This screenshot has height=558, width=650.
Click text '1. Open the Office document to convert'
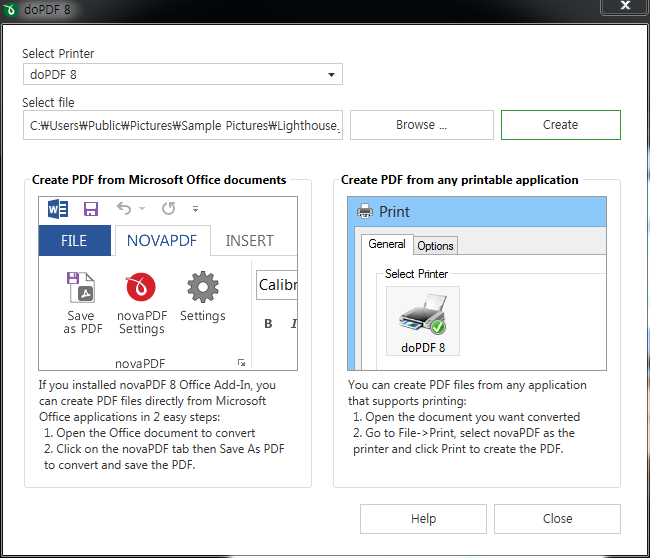pyautogui.click(x=150, y=433)
